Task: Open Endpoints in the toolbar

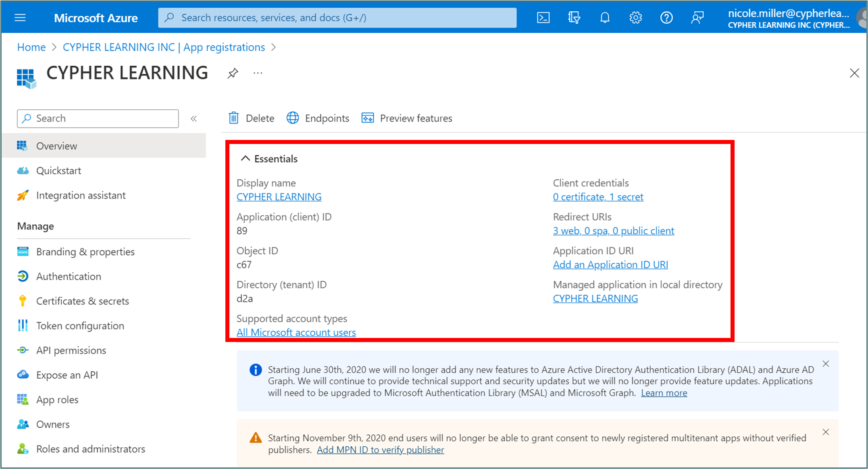Action: click(x=318, y=118)
